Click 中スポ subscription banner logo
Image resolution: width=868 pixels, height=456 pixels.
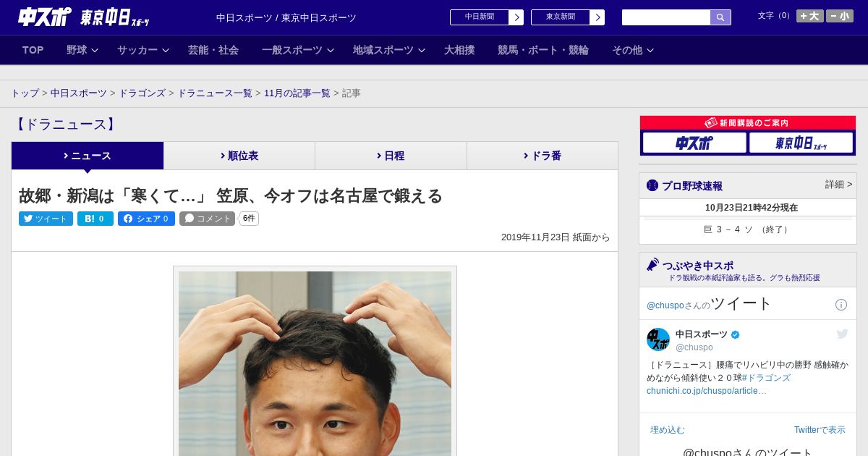pyautogui.click(x=694, y=143)
